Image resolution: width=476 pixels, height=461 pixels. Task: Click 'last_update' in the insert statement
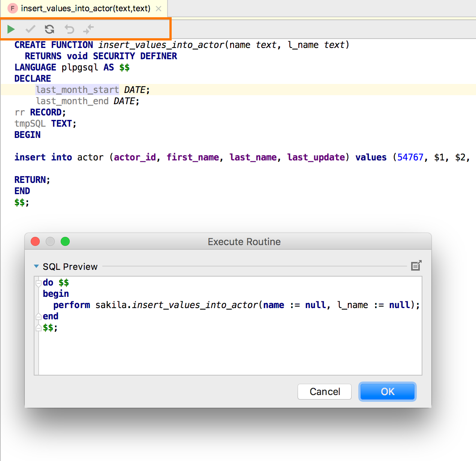[316, 157]
